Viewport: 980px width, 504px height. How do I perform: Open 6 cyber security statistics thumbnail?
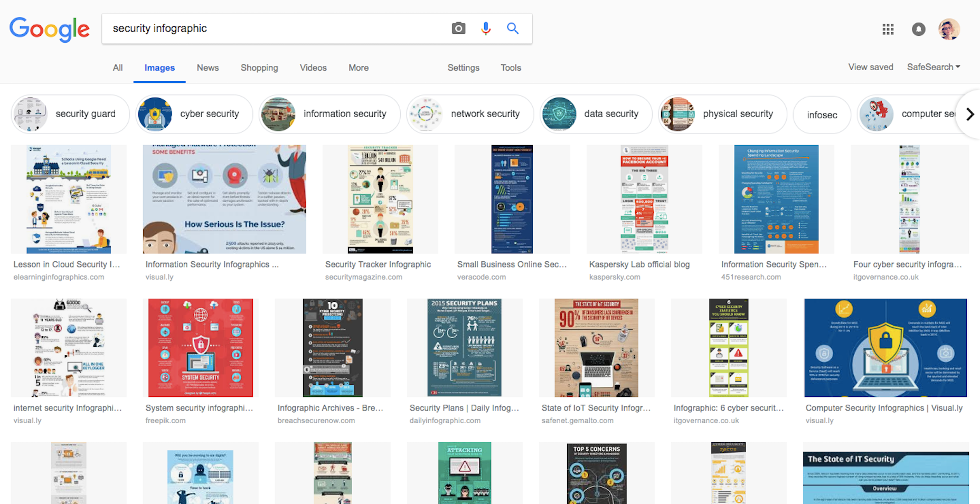click(x=729, y=348)
